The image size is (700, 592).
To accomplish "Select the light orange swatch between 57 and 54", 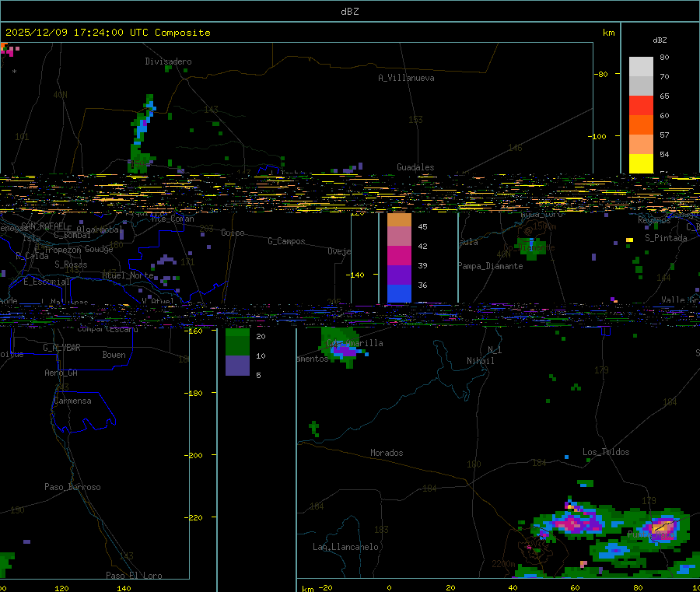I will [x=641, y=144].
